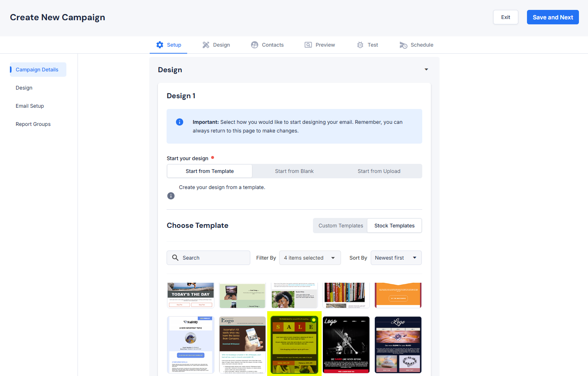
Task: Click the Test bug icon
Action: click(360, 45)
